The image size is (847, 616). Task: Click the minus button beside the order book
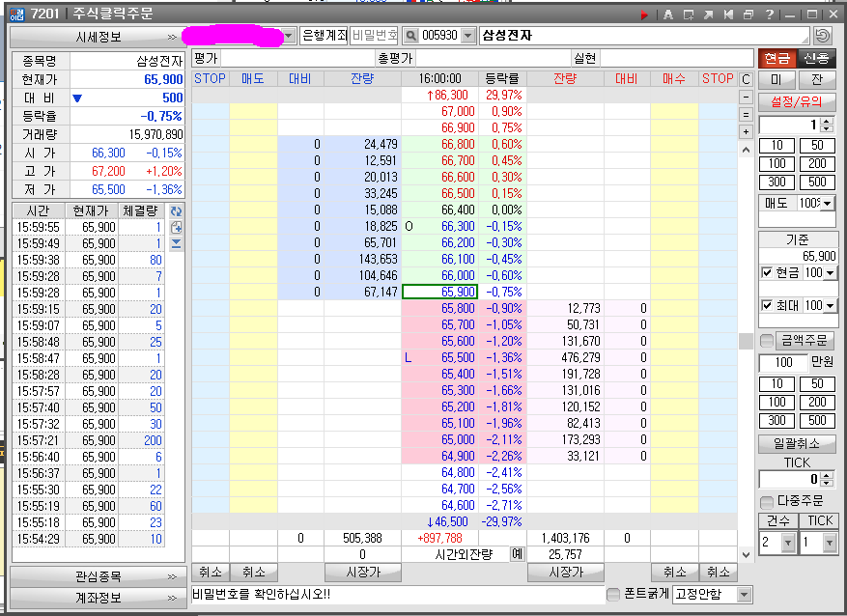[746, 98]
